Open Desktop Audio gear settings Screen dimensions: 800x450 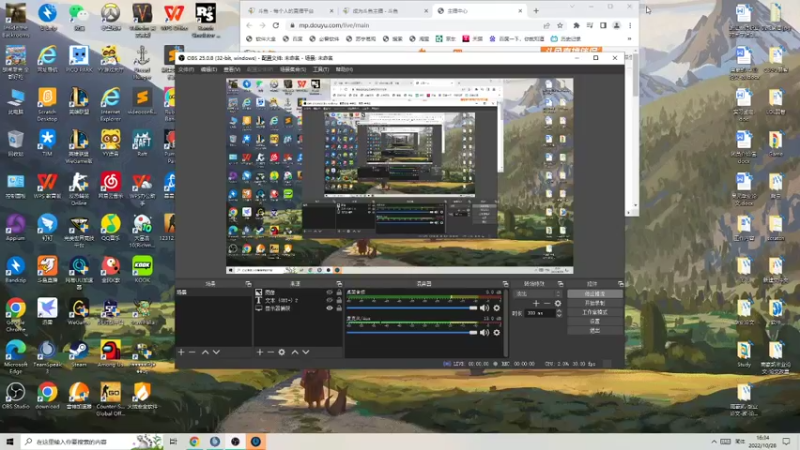coord(496,308)
